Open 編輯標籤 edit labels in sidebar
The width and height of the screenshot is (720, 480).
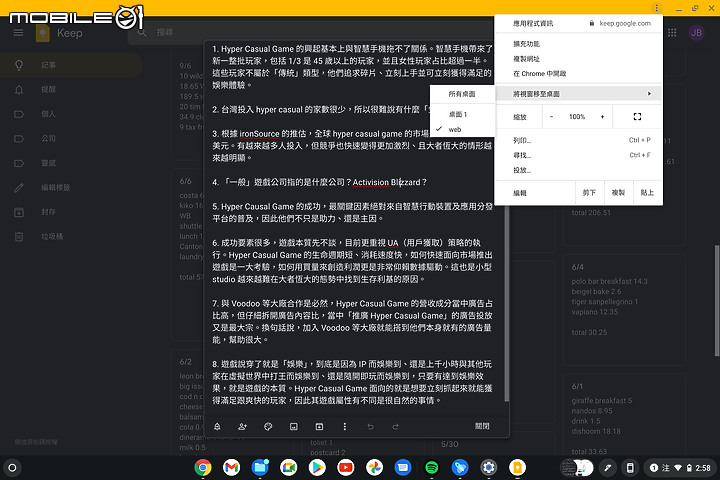click(x=71, y=187)
